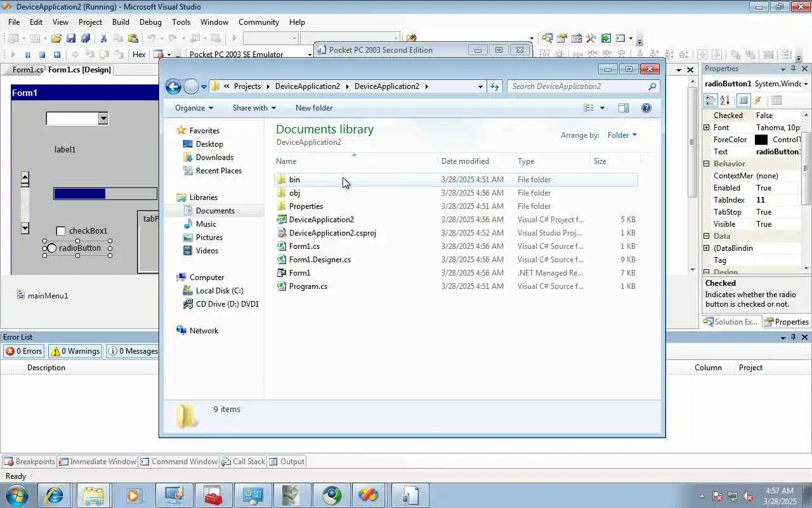Viewport: 812px width, 508px height.
Task: Open Windows Media Player taskbar icon
Action: (x=133, y=495)
